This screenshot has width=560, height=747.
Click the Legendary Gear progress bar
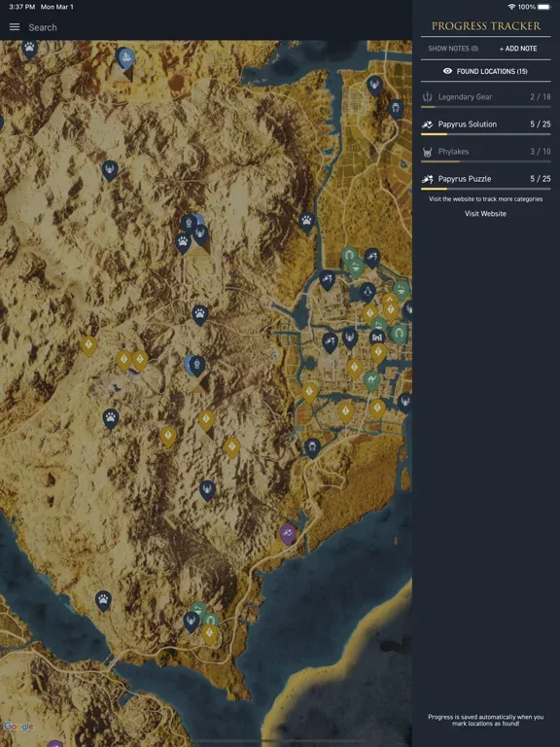(x=486, y=107)
